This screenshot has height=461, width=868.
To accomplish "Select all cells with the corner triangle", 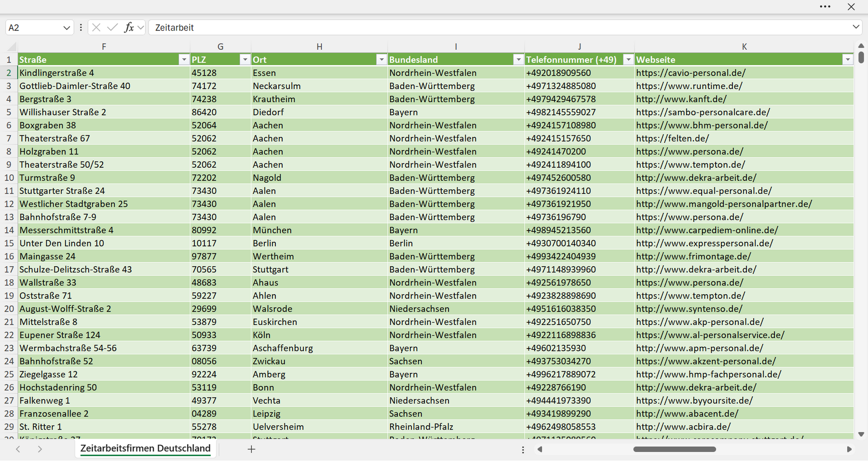I will pos(11,47).
